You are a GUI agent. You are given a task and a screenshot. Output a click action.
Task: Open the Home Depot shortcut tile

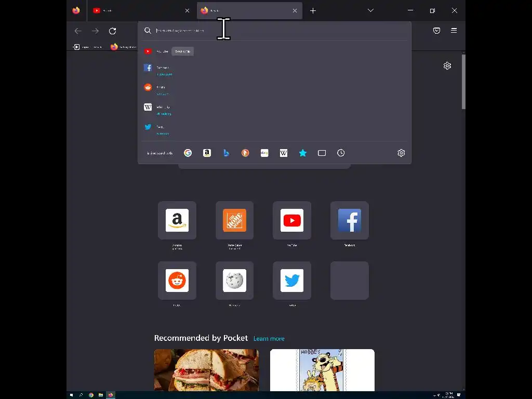pyautogui.click(x=234, y=220)
